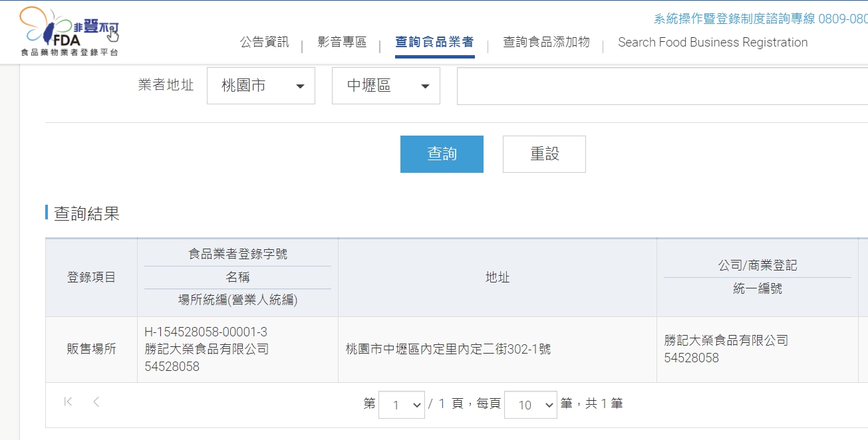The image size is (868, 440).
Task: Click registration number H-154528058-00001-3
Action: coord(206,332)
